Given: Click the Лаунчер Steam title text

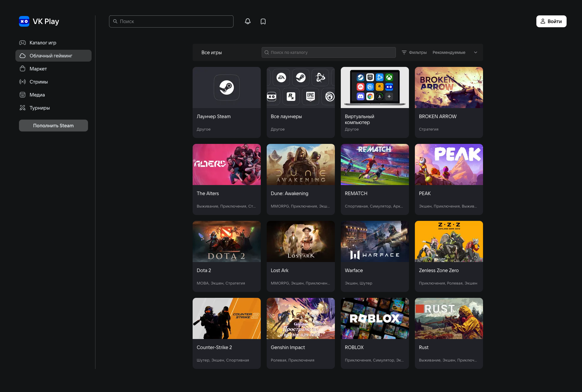Looking at the screenshot, I should point(214,117).
